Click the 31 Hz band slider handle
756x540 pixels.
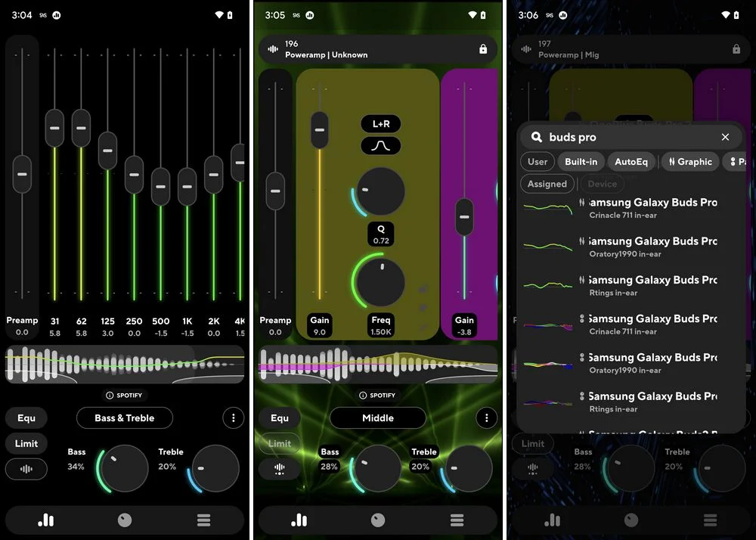[54, 129]
